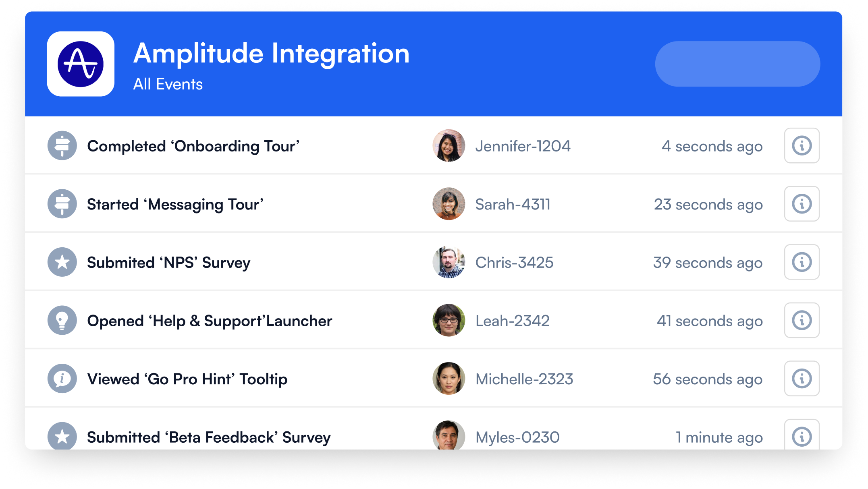This screenshot has height=489, width=868.
Task: Click the lightbulb icon beside Help & Support
Action: coord(62,320)
